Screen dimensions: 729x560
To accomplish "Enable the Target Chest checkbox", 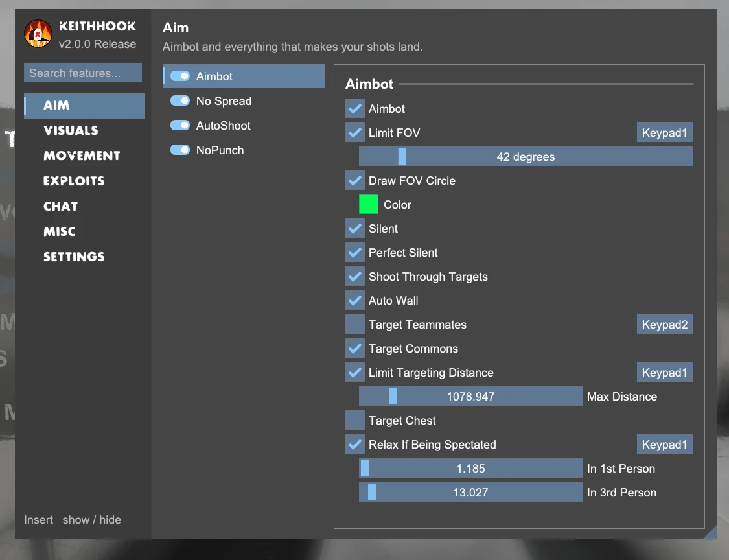I will (x=355, y=420).
